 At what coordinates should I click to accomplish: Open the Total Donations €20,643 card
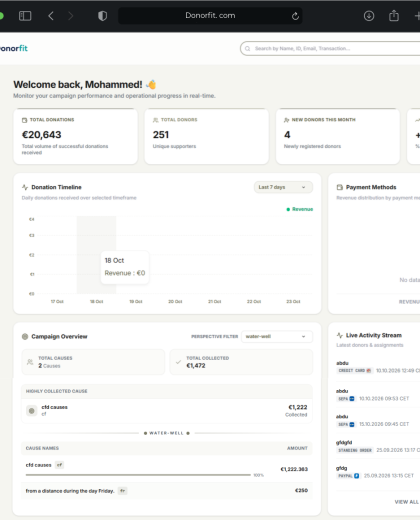[x=75, y=136]
